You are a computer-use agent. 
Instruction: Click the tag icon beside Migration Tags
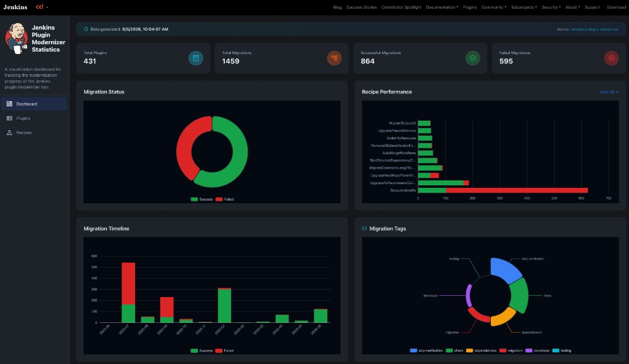364,228
